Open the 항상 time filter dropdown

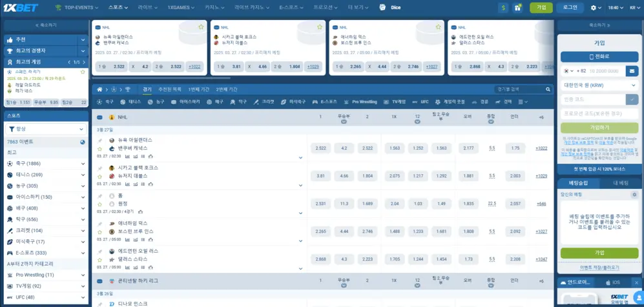[x=46, y=129]
